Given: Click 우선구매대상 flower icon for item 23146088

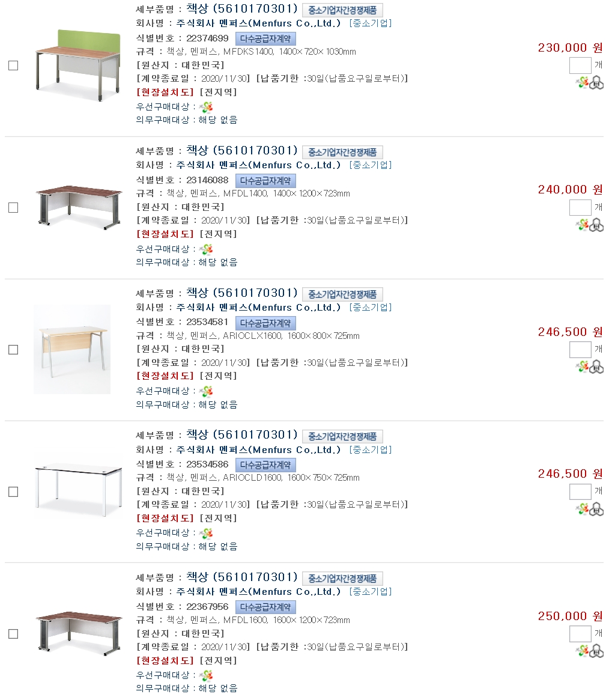Looking at the screenshot, I should tap(207, 249).
